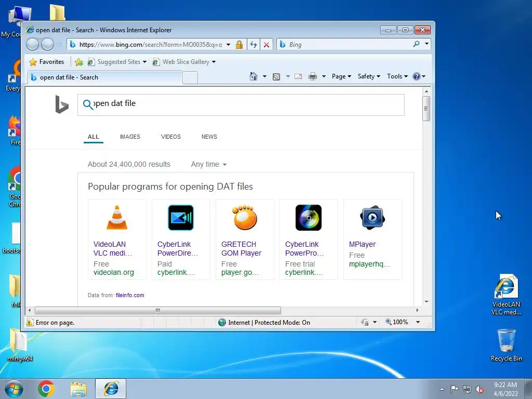The width and height of the screenshot is (532, 399).
Task: Click the Print icon
Action: point(312,76)
